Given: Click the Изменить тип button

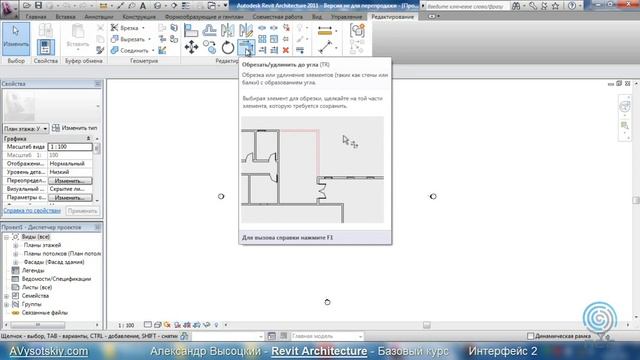Looking at the screenshot, I should click(x=75, y=128).
